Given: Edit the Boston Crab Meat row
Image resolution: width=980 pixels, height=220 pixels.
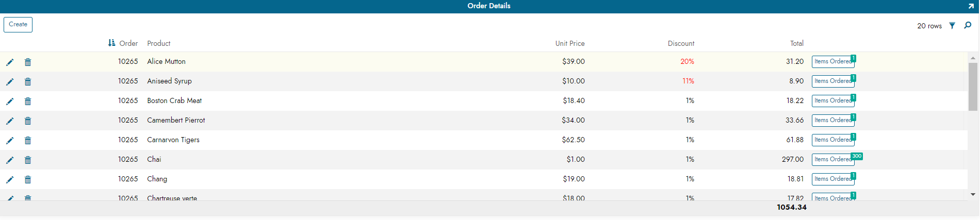Looking at the screenshot, I should click(10, 101).
